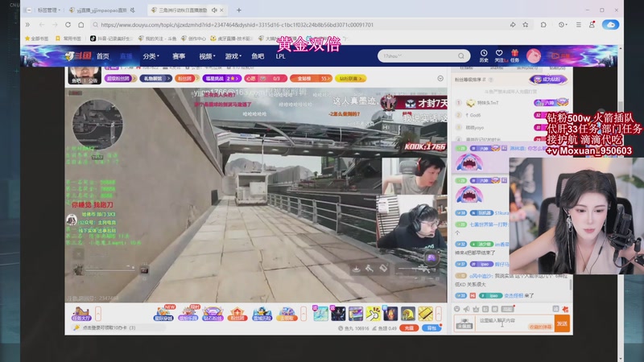Click the chat panel scrollbar

570,285
